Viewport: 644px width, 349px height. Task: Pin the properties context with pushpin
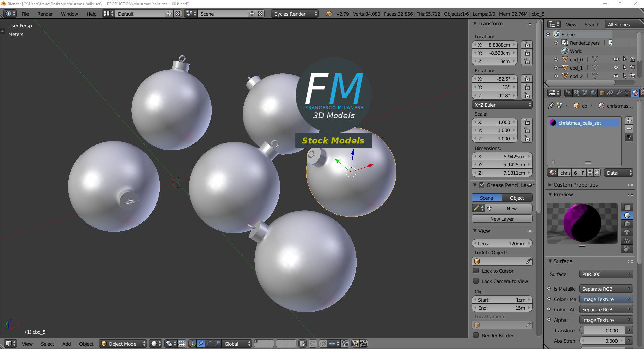[551, 106]
